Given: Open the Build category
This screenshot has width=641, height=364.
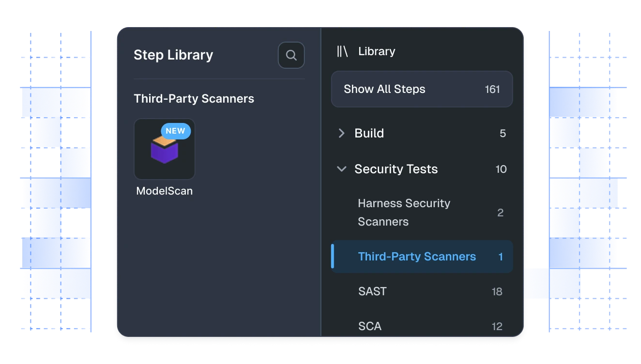Looking at the screenshot, I should click(422, 133).
